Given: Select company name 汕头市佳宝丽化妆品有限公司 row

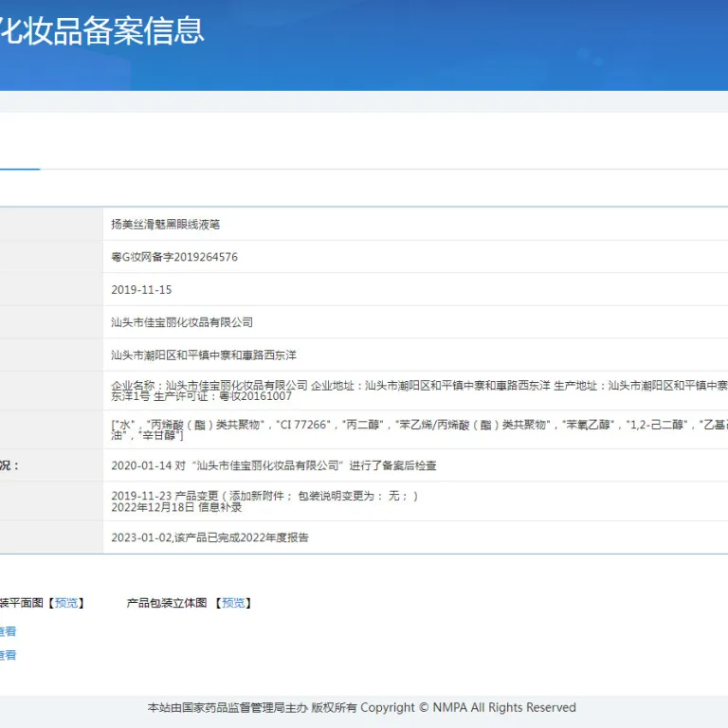Looking at the screenshot, I should (x=415, y=322).
